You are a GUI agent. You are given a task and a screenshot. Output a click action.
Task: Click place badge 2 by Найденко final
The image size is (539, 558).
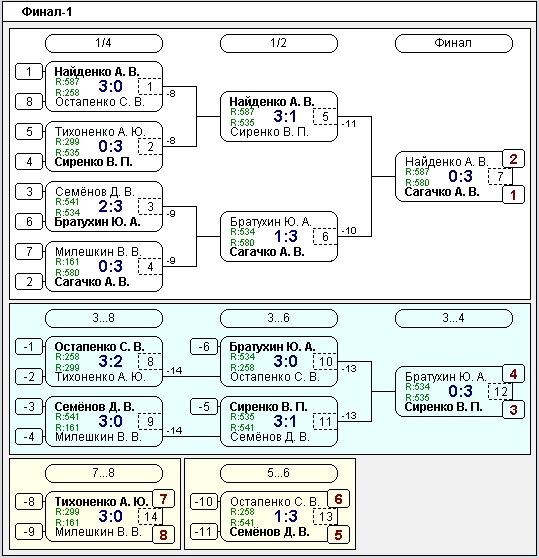pyautogui.click(x=513, y=159)
